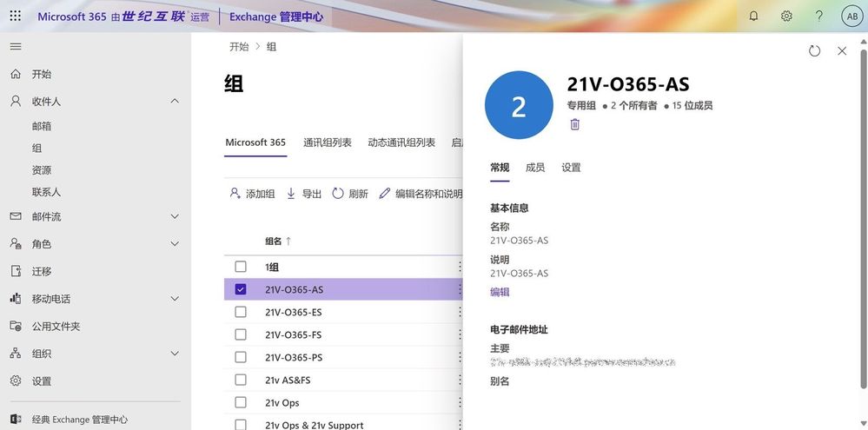Uncheck the 21V-O365-AS checkbox
The height and width of the screenshot is (430, 868).
[x=241, y=289]
